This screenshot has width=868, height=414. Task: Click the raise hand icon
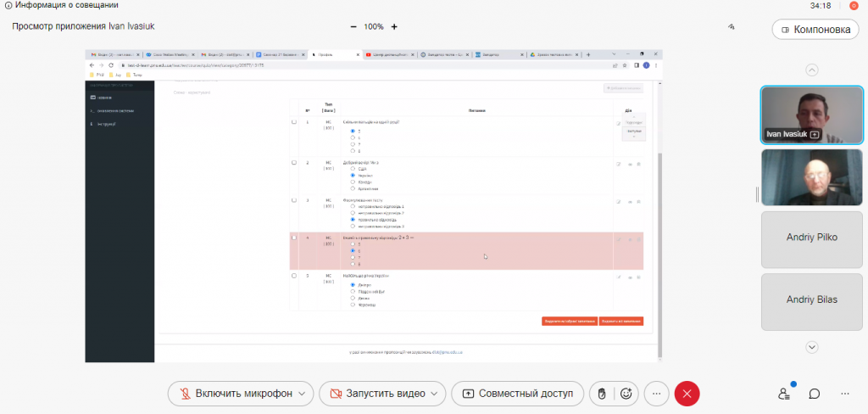coord(602,394)
